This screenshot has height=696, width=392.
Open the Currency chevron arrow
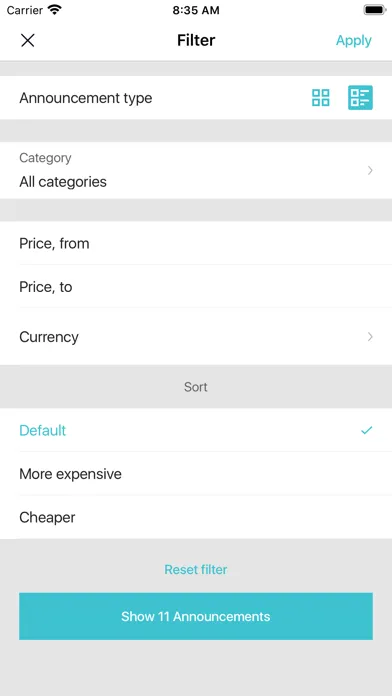(x=370, y=337)
